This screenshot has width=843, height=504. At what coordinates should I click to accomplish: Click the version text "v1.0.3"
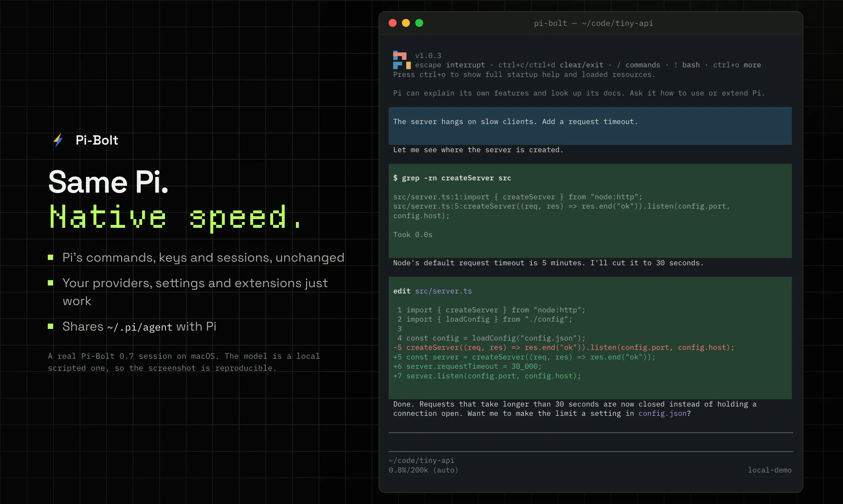(x=428, y=55)
